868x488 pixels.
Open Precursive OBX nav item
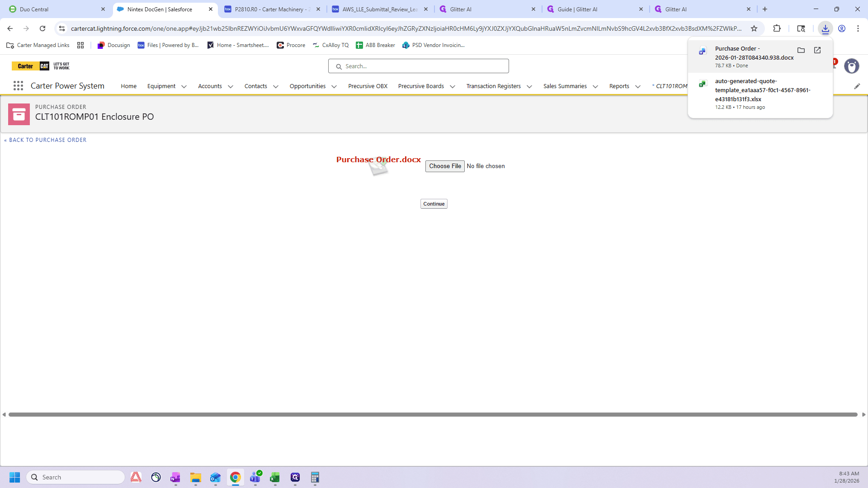(x=368, y=86)
